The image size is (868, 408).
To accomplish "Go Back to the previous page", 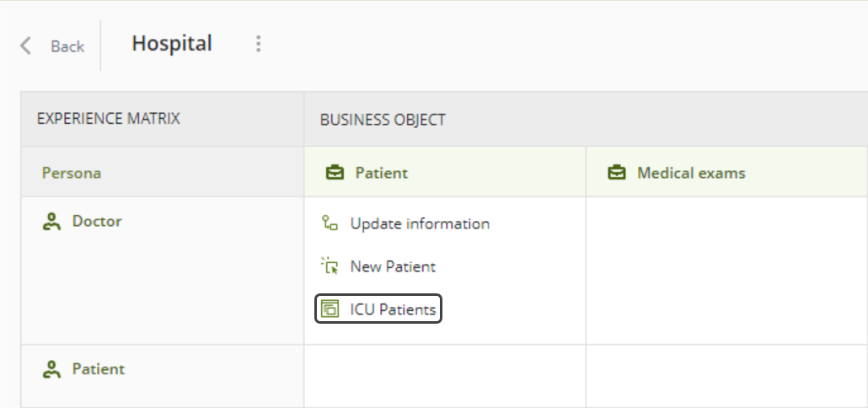I will point(67,46).
